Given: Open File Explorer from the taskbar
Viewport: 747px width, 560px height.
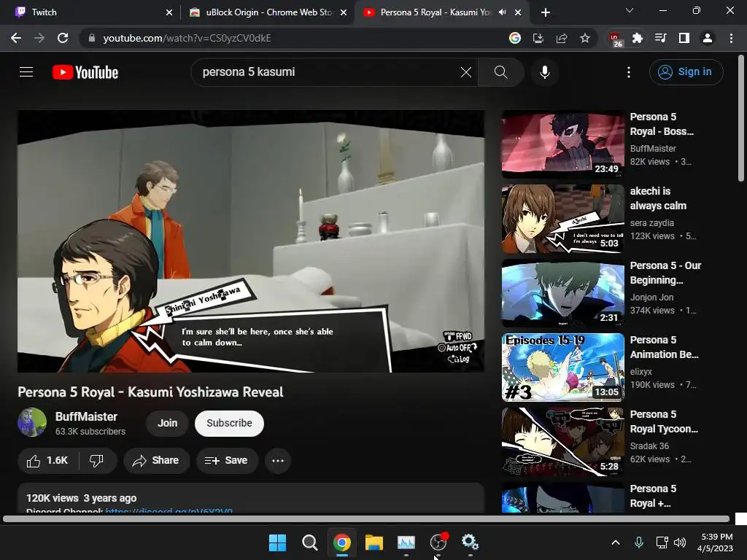Looking at the screenshot, I should pyautogui.click(x=374, y=542).
